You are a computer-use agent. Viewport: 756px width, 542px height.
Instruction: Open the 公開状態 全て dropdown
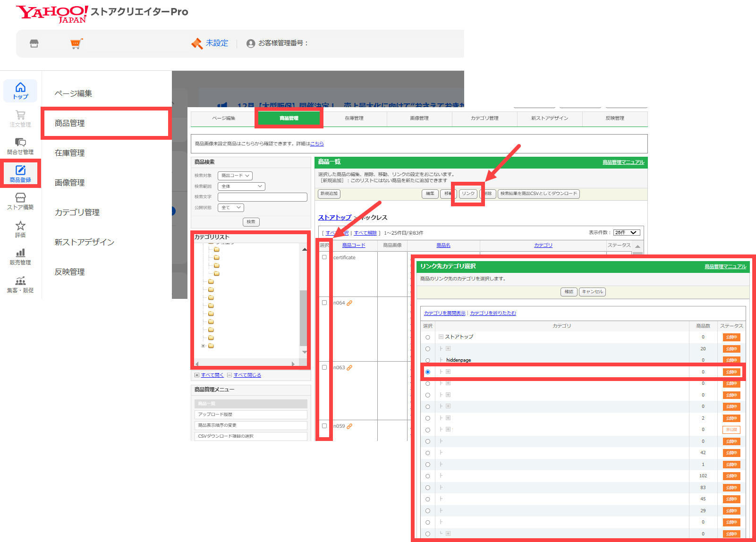click(x=231, y=208)
